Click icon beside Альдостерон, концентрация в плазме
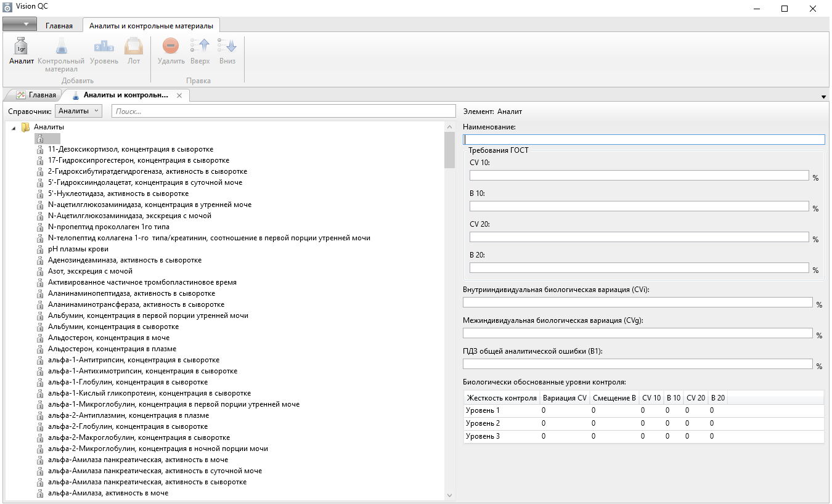Viewport: 832px width, 504px height. 40,349
